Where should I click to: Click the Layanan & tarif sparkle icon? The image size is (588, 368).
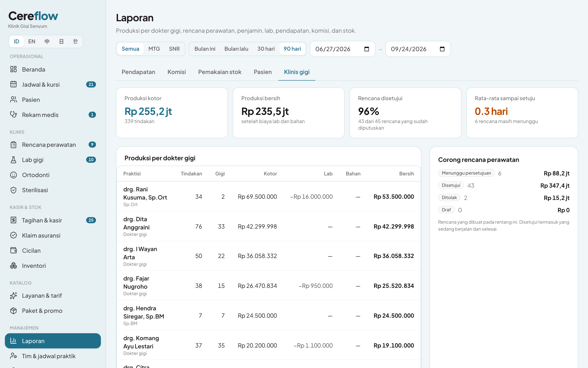coord(13,295)
